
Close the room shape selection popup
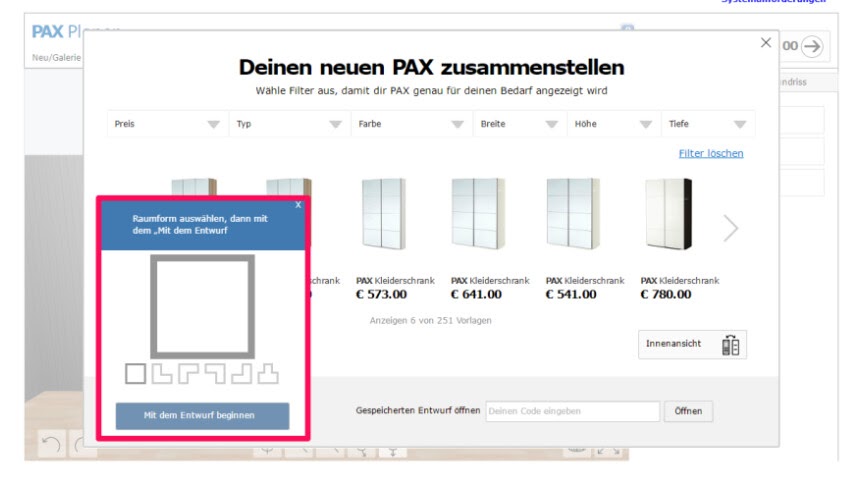pyautogui.click(x=298, y=205)
